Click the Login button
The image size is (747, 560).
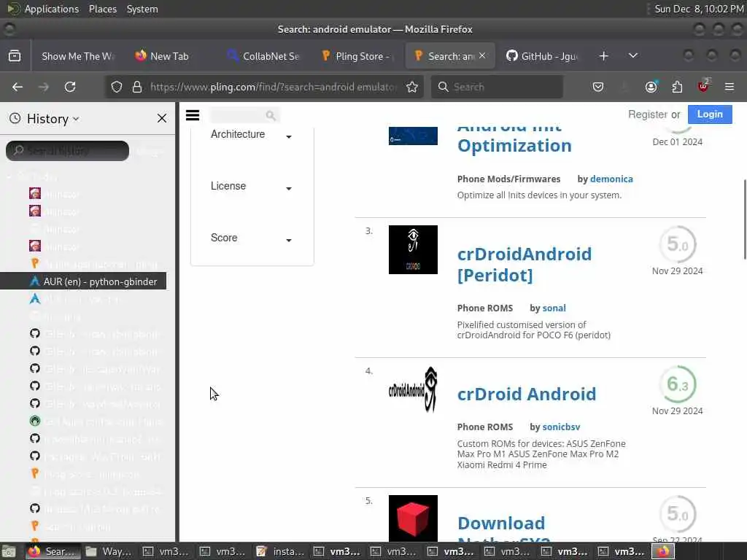[x=710, y=114]
